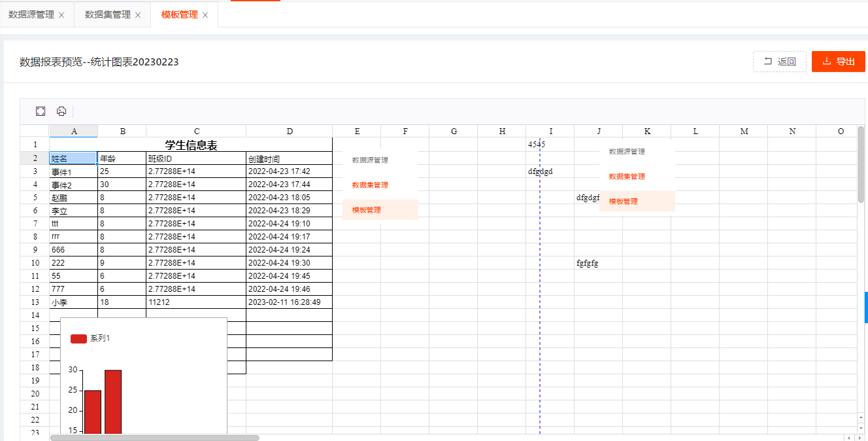Viewport: 868px width, 441px height.
Task: Click the orange 导出 export button
Action: click(x=839, y=62)
